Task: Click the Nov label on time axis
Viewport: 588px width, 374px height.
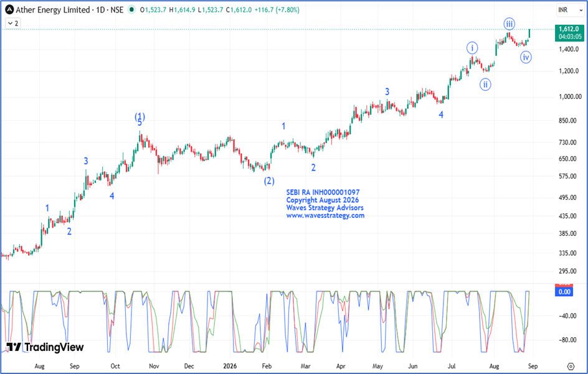Action: (x=154, y=366)
